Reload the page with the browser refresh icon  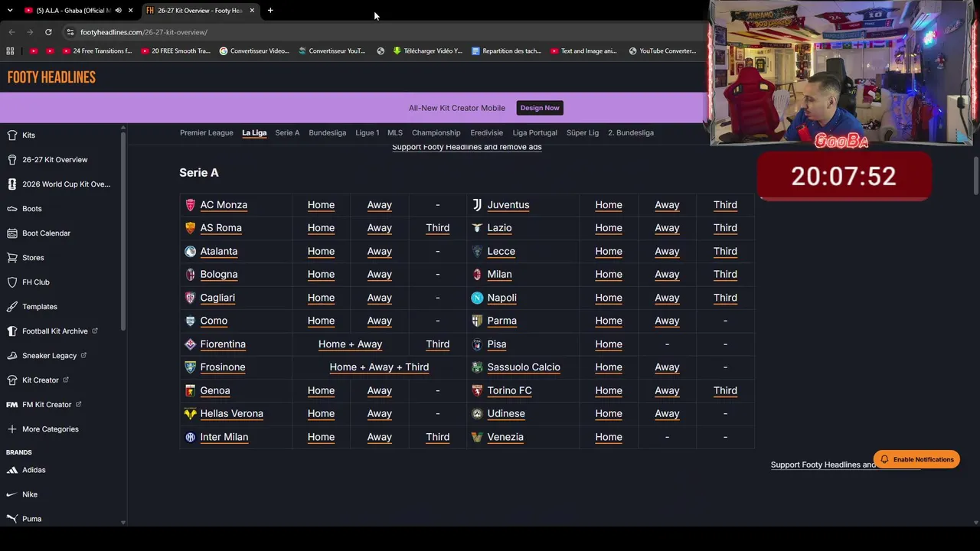(48, 32)
